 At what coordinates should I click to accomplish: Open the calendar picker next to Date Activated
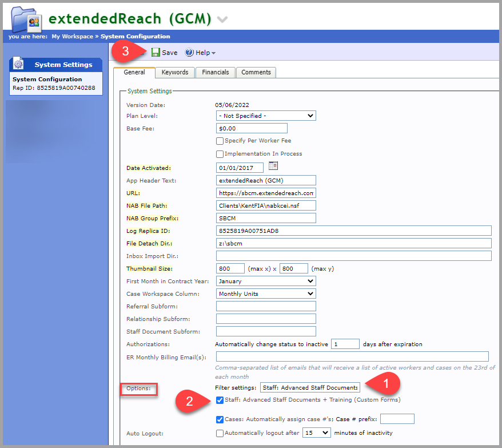(x=273, y=166)
